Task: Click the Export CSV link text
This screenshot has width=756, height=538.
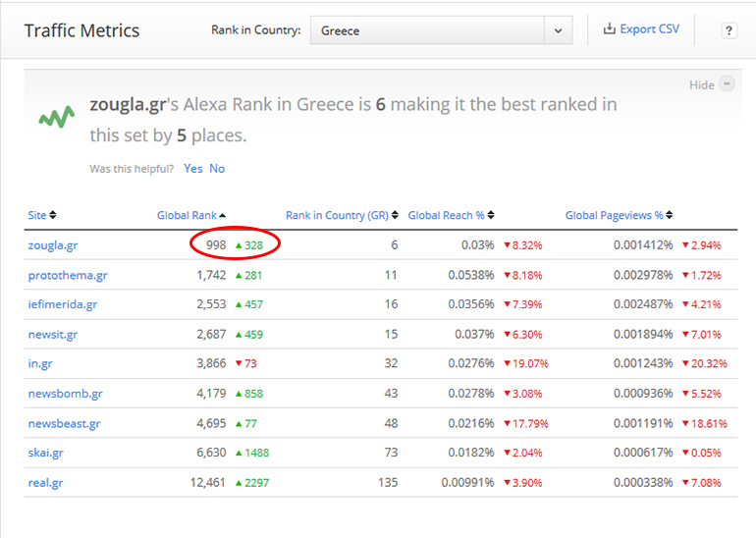Action: [649, 29]
